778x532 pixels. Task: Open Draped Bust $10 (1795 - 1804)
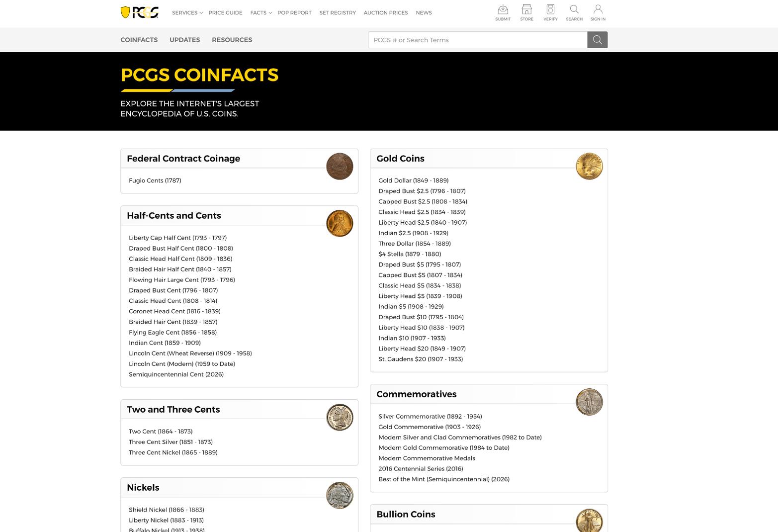(x=421, y=317)
